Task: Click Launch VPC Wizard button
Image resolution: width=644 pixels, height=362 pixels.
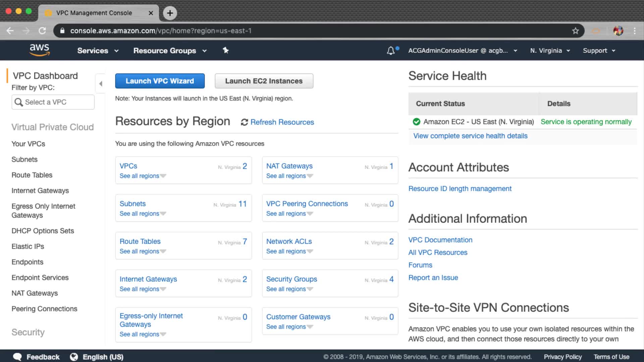Action: [x=160, y=81]
